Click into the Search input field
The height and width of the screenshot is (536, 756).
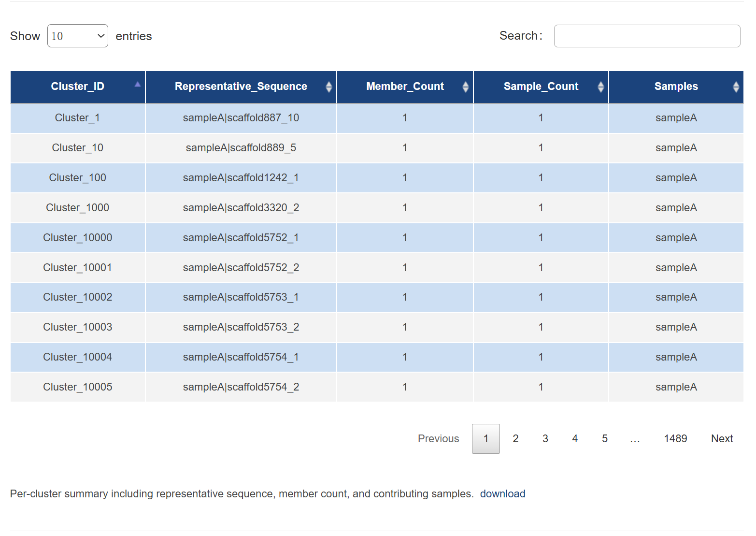pyautogui.click(x=647, y=36)
